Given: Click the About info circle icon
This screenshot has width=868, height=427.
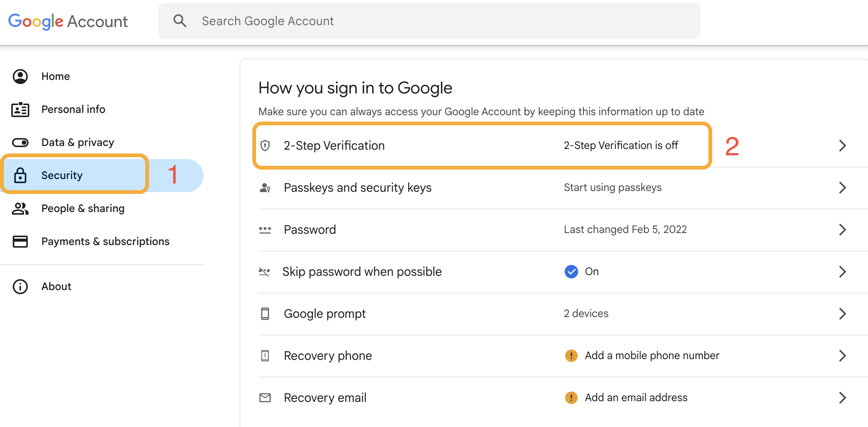Looking at the screenshot, I should click(x=20, y=287).
